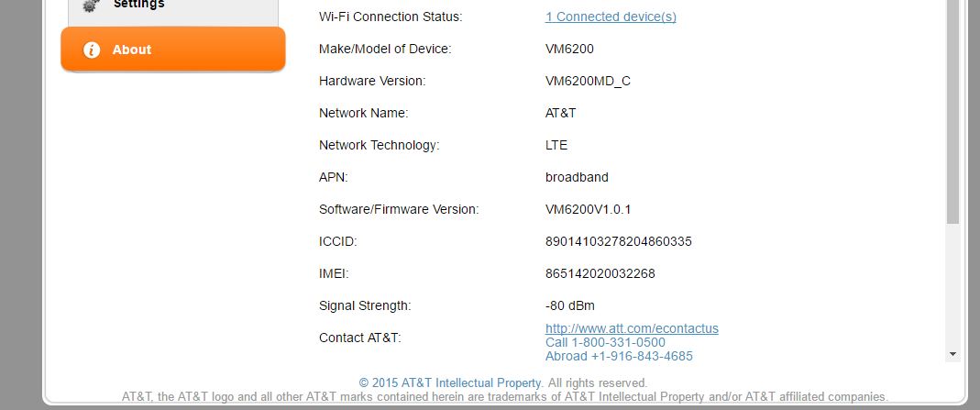Click the LTE network technology value
980x410 pixels.
point(556,145)
